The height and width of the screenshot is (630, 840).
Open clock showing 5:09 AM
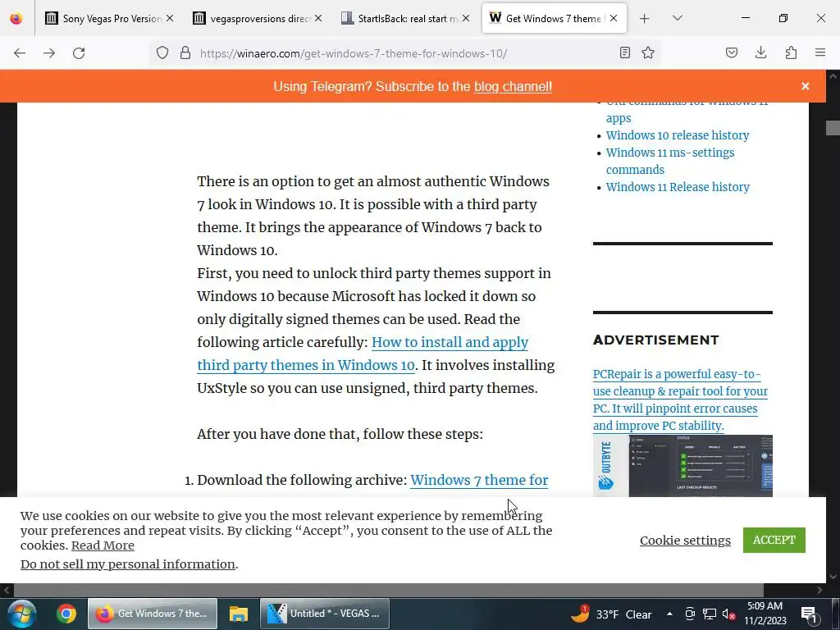(x=765, y=614)
